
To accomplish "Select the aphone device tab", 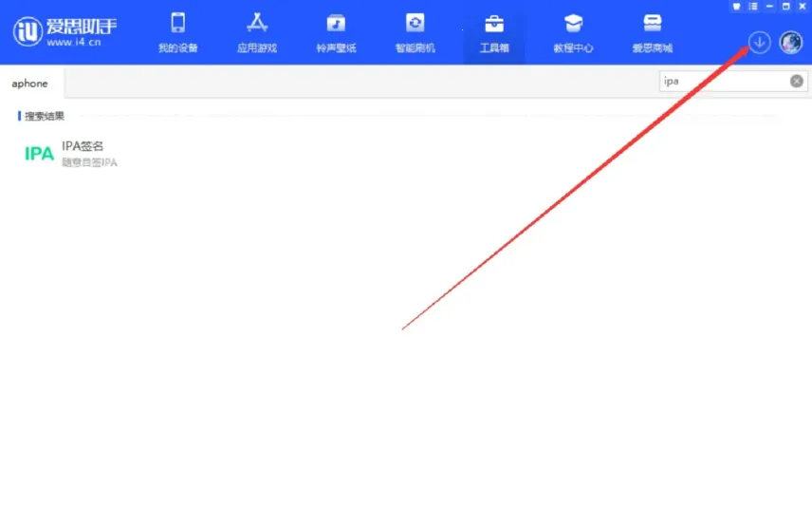I will coord(29,84).
